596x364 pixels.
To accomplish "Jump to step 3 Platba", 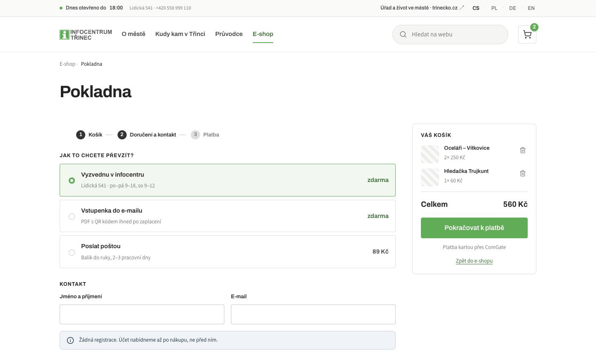I will pos(205,135).
